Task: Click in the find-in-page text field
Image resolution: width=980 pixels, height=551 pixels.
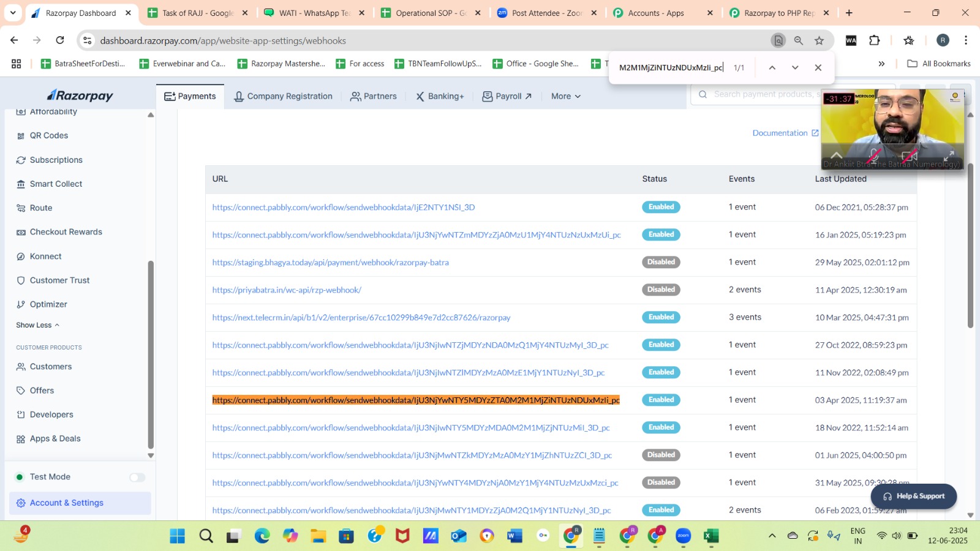Action: click(x=671, y=67)
